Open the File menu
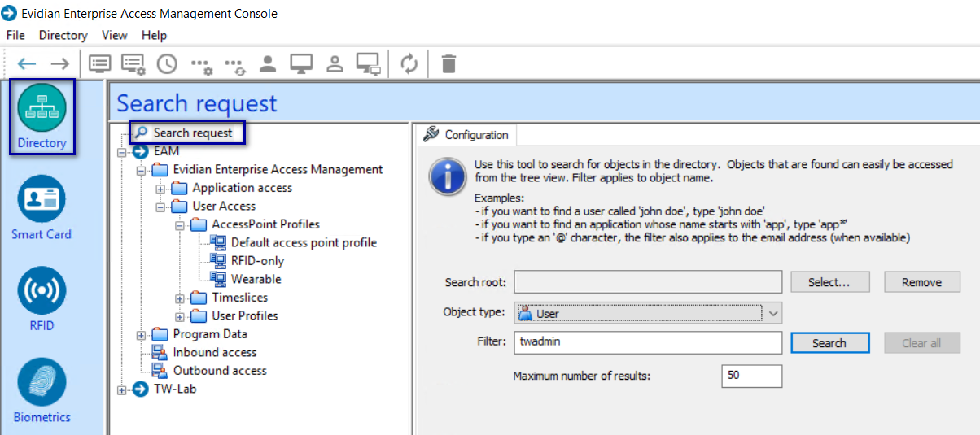This screenshot has height=435, width=980. tap(15, 35)
